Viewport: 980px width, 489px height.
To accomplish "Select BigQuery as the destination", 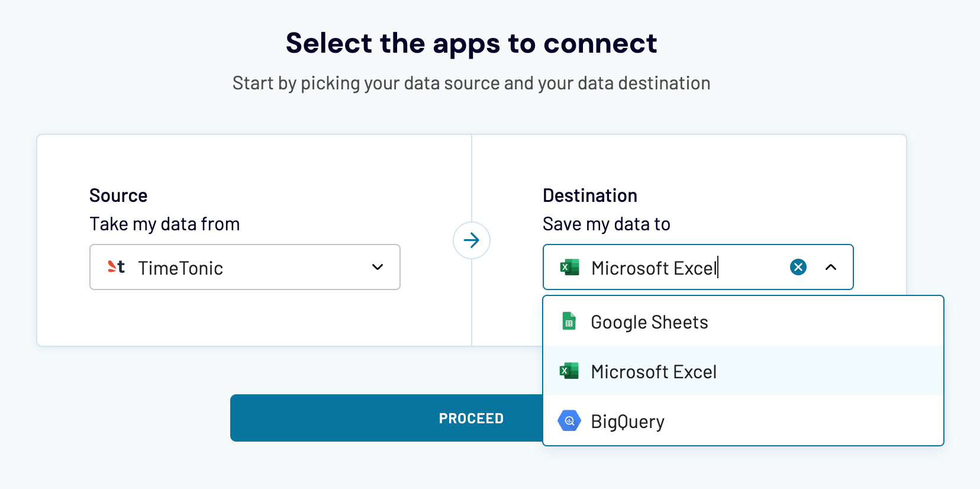I will tap(628, 421).
